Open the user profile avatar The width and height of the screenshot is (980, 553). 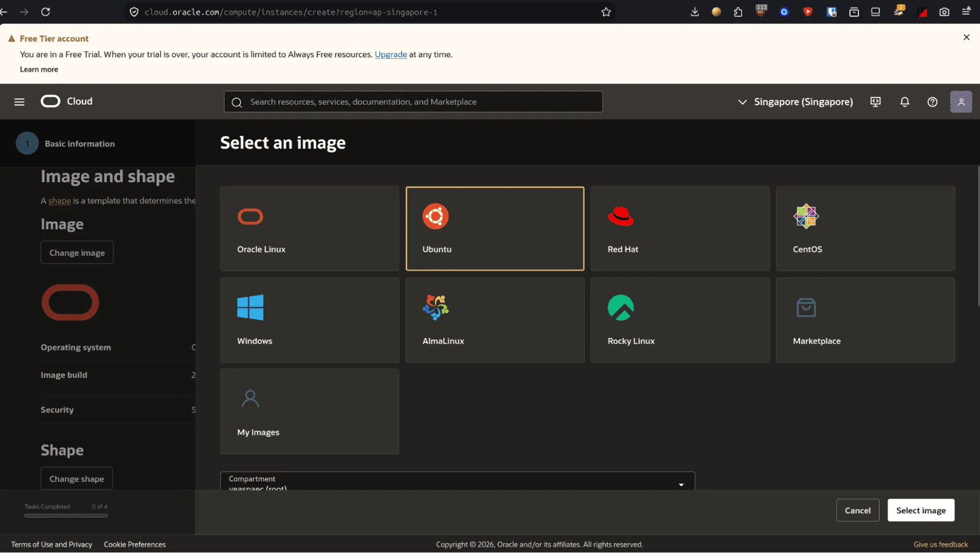[961, 102]
